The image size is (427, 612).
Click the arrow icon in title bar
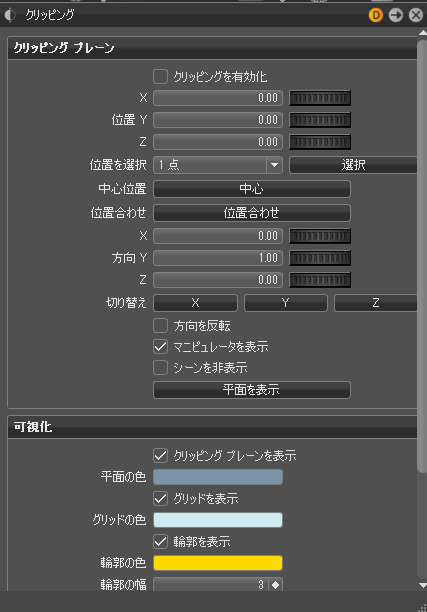pyautogui.click(x=396, y=15)
